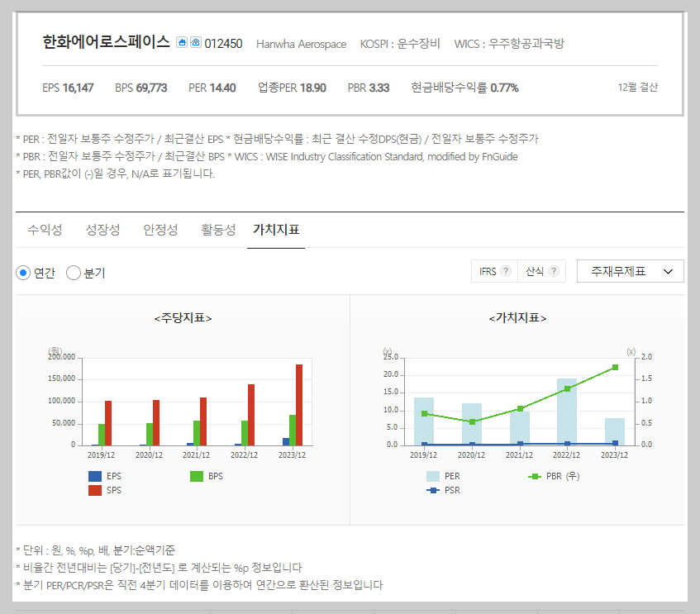Toggle PER light-blue legend swatch

[x=433, y=476]
